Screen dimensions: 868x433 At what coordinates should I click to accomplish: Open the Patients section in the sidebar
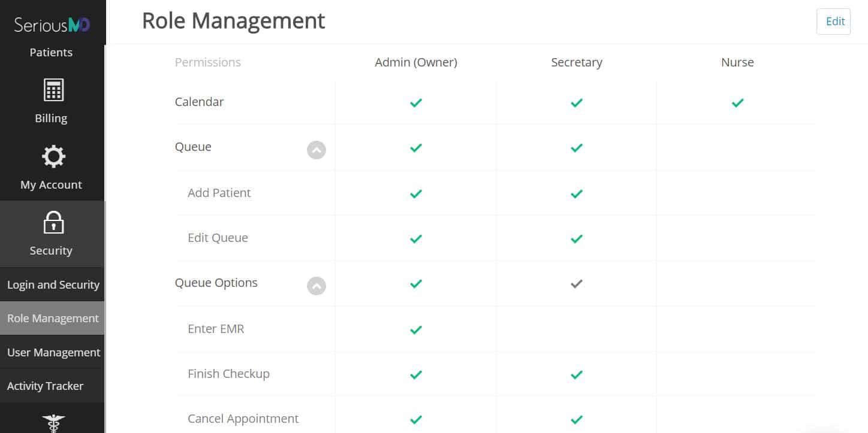pos(51,52)
